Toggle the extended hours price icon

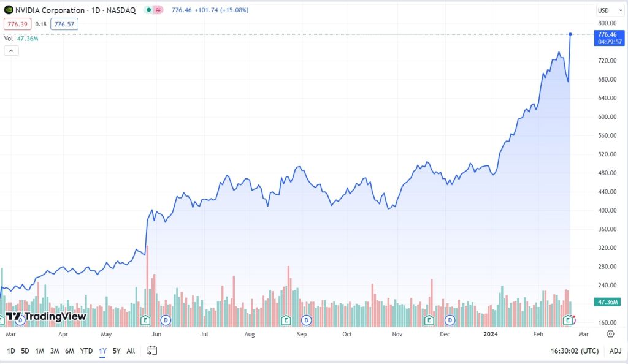pyautogui.click(x=159, y=10)
